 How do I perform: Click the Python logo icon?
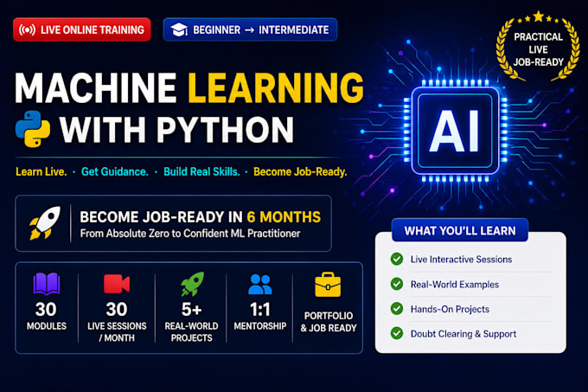click(33, 129)
